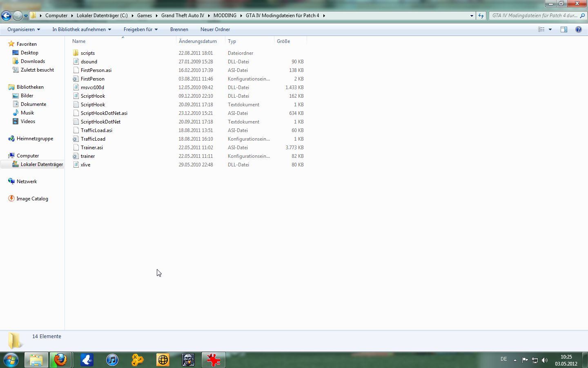This screenshot has height=368, width=588.
Task: Click the Brennen toolbar button
Action: click(179, 29)
